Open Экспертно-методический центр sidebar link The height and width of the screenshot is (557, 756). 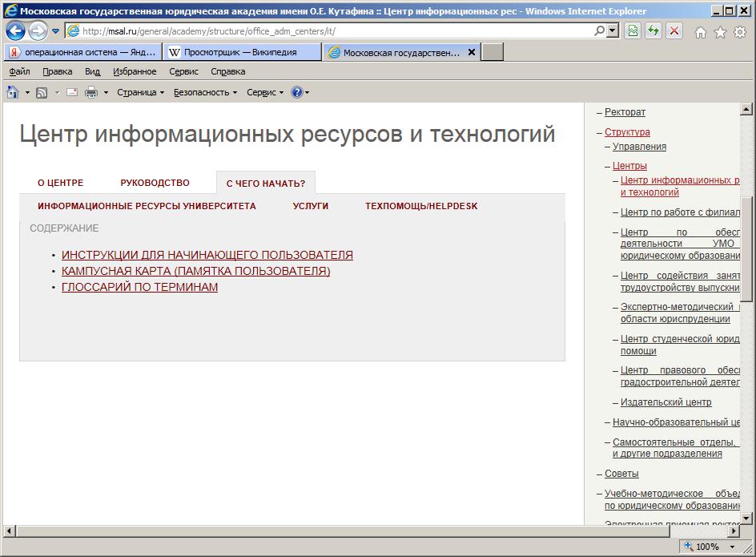[680, 313]
